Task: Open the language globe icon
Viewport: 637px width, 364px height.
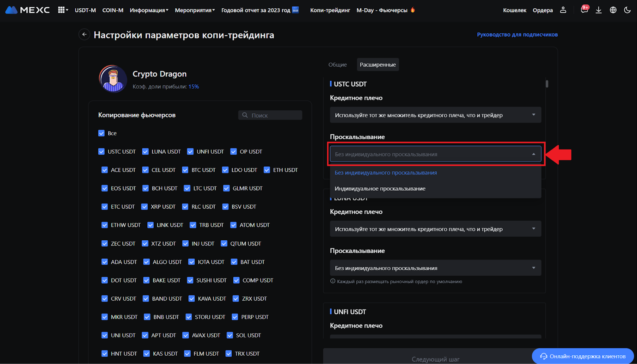Action: click(613, 10)
